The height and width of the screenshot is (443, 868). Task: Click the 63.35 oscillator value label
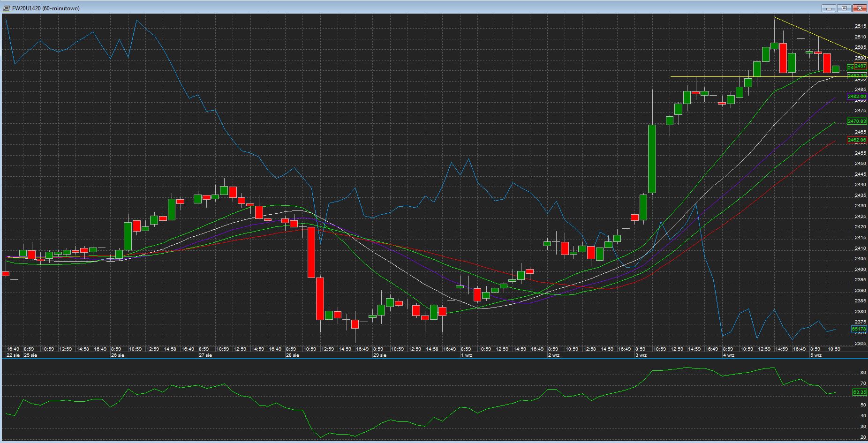(x=859, y=392)
